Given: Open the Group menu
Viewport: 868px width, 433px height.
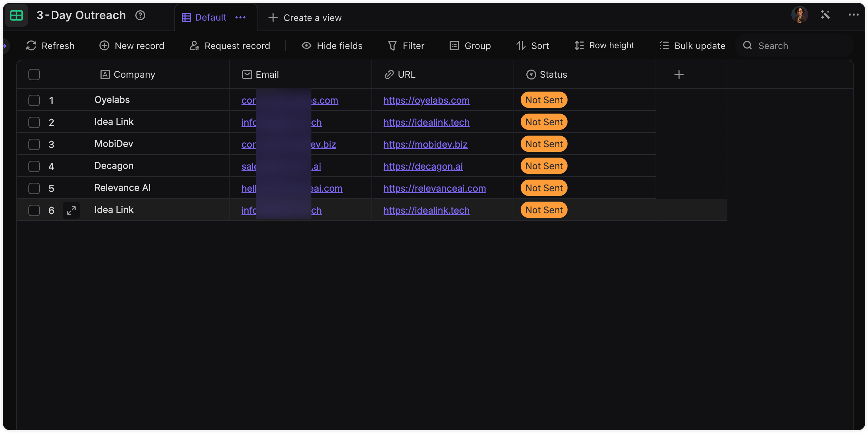Looking at the screenshot, I should coord(470,45).
